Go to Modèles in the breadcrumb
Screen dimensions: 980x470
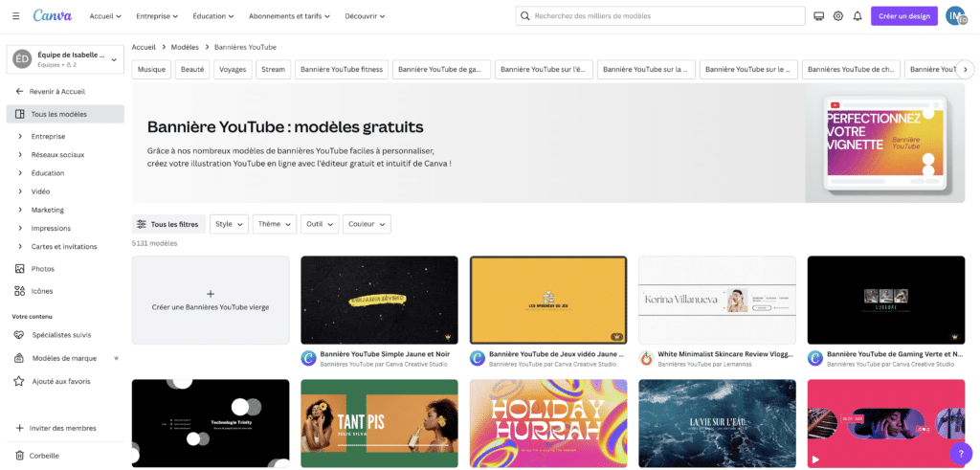tap(185, 47)
